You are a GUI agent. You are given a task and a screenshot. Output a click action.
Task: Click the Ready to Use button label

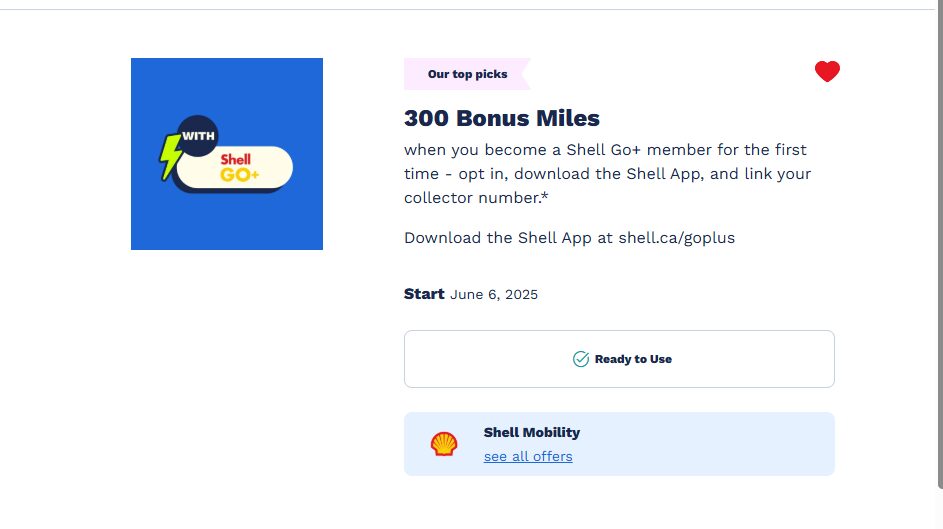[633, 359]
